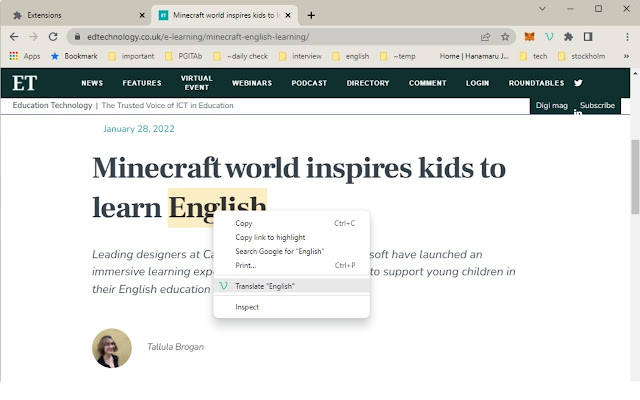640x400 pixels.
Task: Open the Apps grid shortcut
Action: (x=24, y=56)
